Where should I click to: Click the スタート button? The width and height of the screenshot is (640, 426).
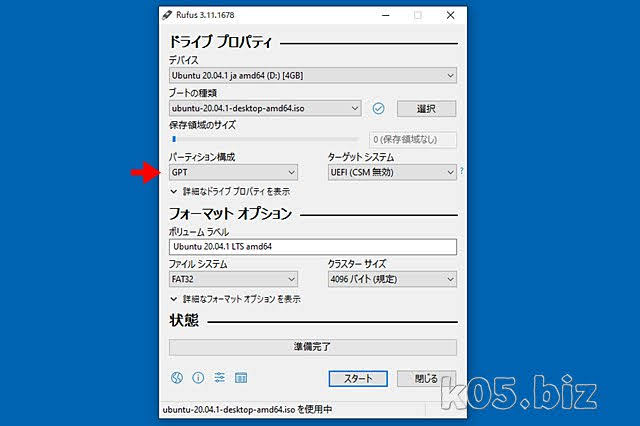click(x=358, y=379)
